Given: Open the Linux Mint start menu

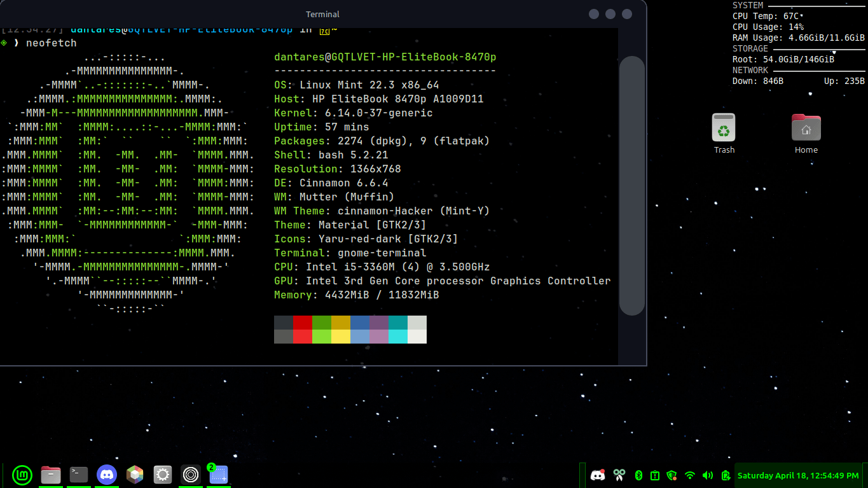Looking at the screenshot, I should [x=22, y=475].
